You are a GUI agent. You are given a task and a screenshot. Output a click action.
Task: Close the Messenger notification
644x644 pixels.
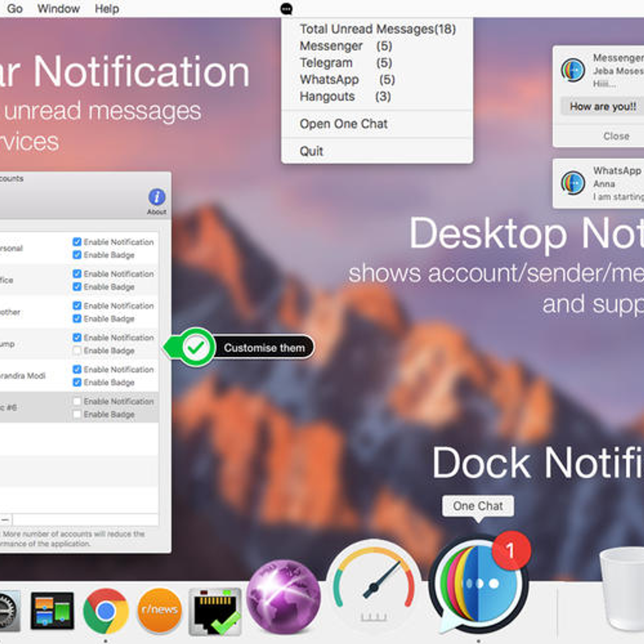click(x=616, y=136)
